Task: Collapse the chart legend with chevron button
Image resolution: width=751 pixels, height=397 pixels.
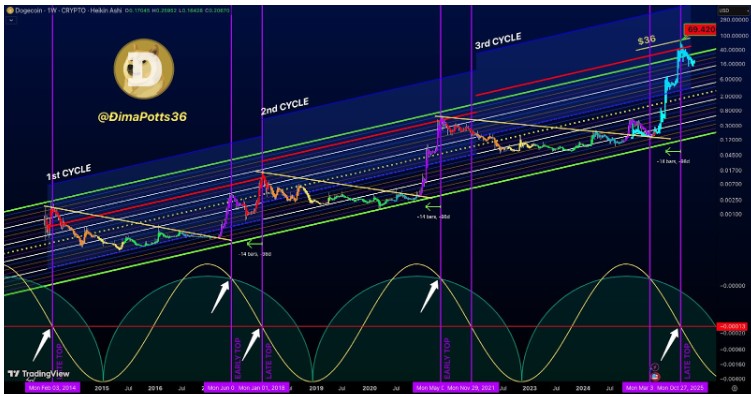Action: 11,21
